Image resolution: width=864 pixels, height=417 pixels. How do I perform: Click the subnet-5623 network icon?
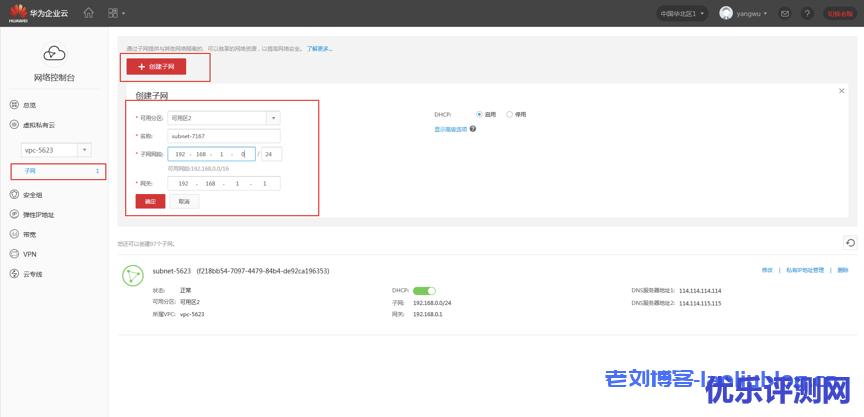tap(132, 275)
